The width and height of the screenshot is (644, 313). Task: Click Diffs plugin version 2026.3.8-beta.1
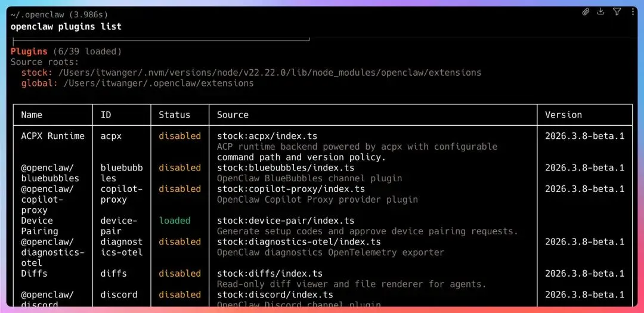(584, 274)
